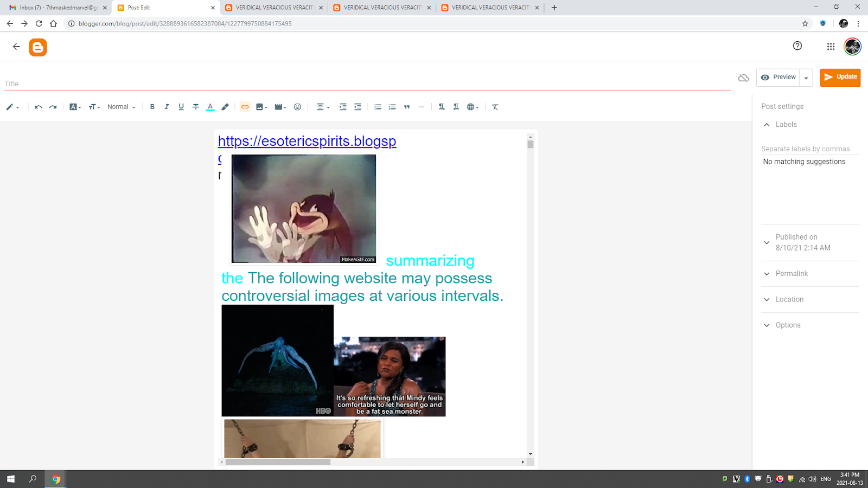Switch to the last tab, VERIDICAL VERACIOUS
This screenshot has height=488, width=868.
pos(490,8)
